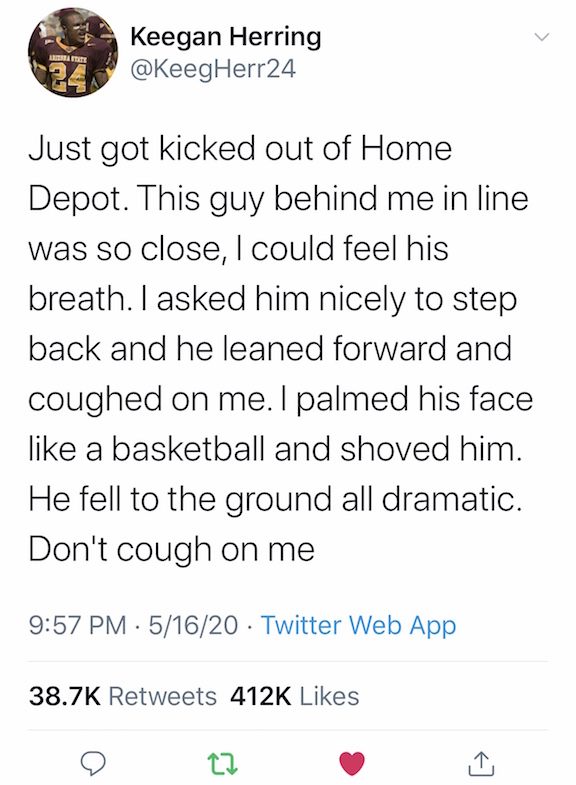Screen dimensions: 576x785
Task: Click the words 'He fell to the ground'
Action: [x=180, y=499]
